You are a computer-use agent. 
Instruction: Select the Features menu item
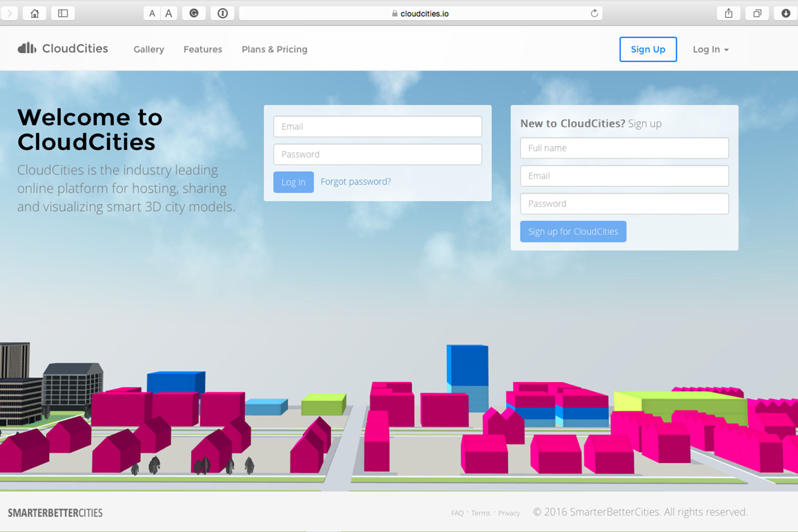203,49
